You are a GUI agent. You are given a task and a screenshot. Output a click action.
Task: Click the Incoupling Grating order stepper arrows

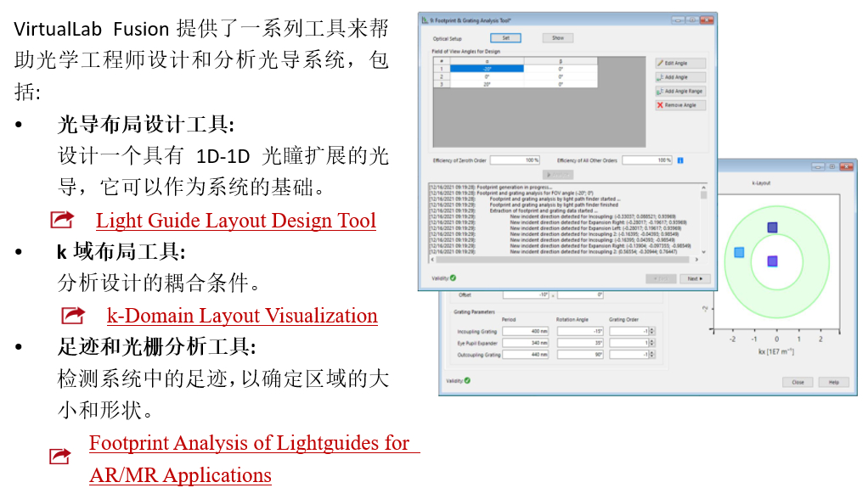click(x=652, y=331)
